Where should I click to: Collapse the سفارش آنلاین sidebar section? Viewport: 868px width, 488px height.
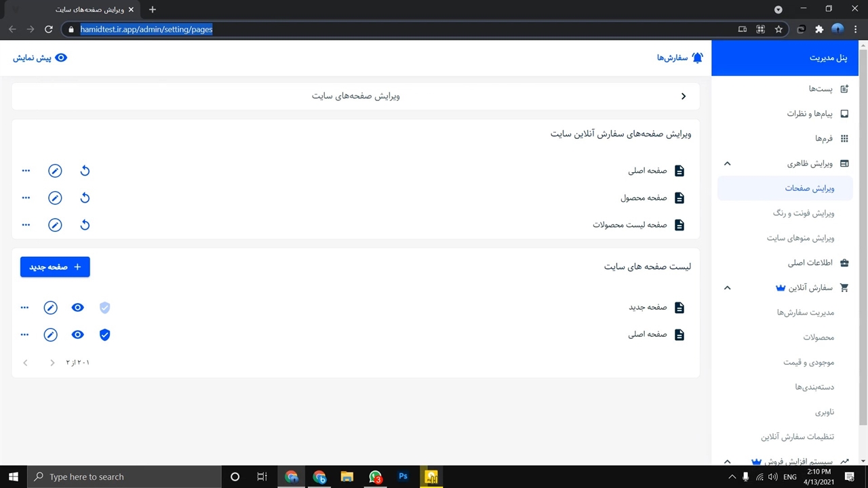pos(727,287)
